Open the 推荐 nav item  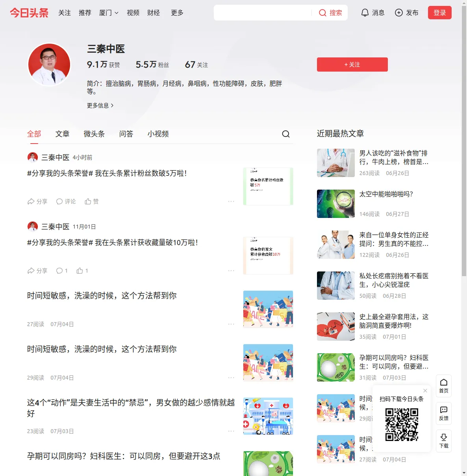click(x=85, y=13)
